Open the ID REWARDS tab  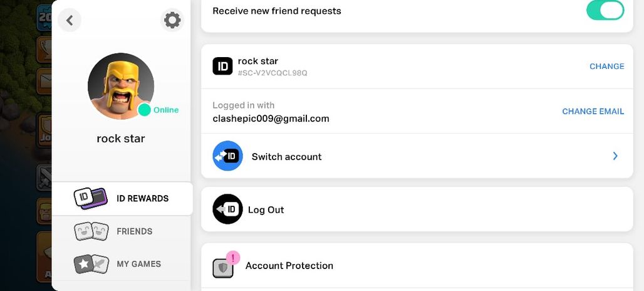(x=122, y=199)
